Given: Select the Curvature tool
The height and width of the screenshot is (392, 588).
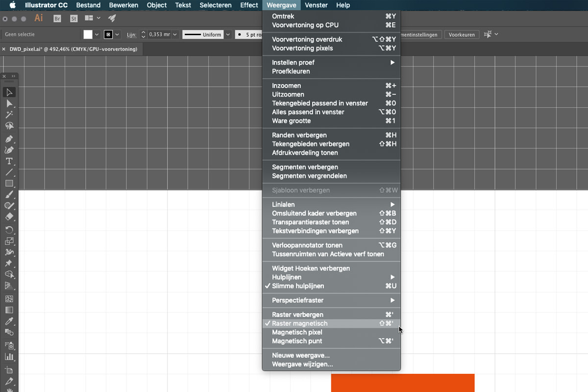Looking at the screenshot, I should click(x=9, y=150).
